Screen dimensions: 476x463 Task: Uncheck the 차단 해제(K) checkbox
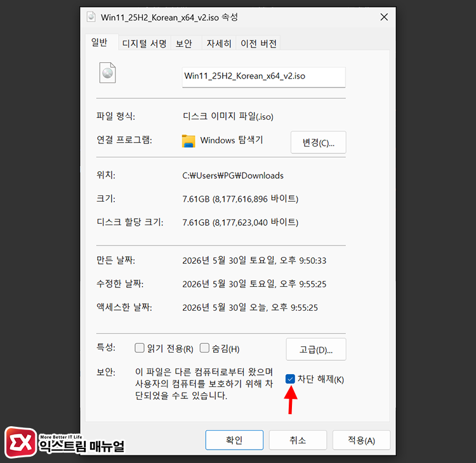pyautogui.click(x=290, y=379)
